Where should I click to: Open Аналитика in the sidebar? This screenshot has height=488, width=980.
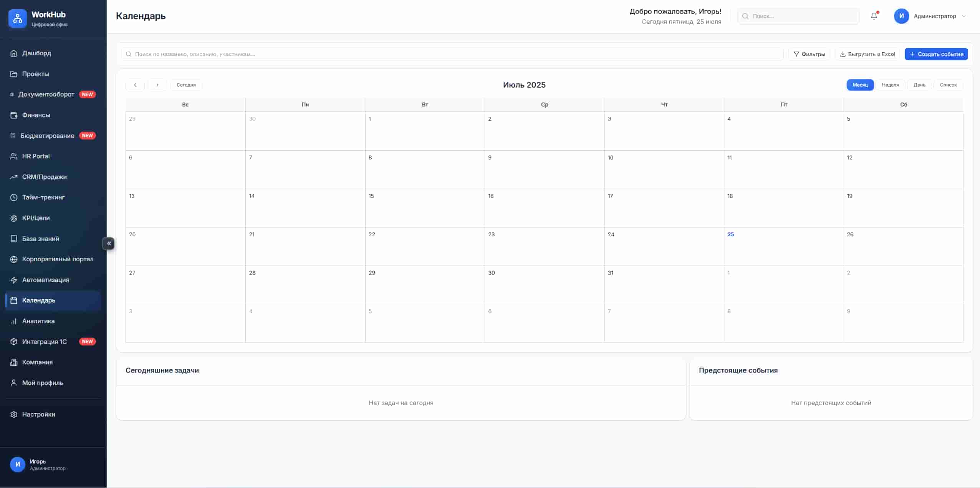click(x=38, y=321)
